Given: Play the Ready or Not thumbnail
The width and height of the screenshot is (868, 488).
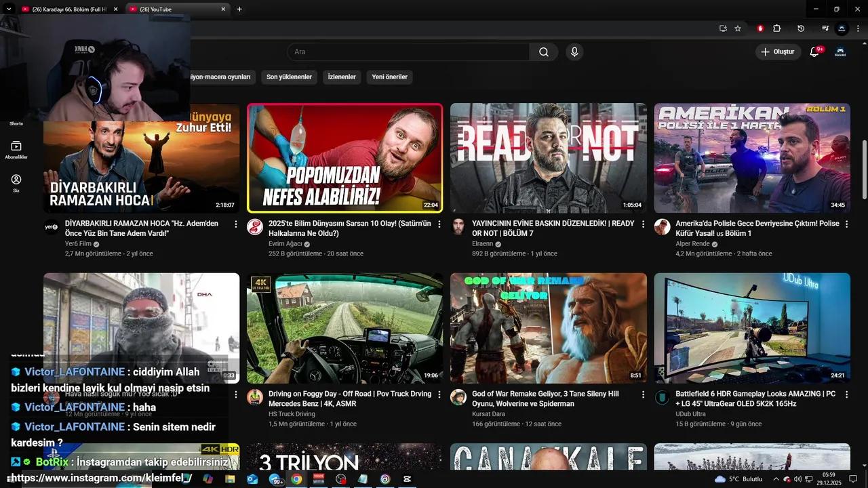Looking at the screenshot, I should [x=549, y=158].
